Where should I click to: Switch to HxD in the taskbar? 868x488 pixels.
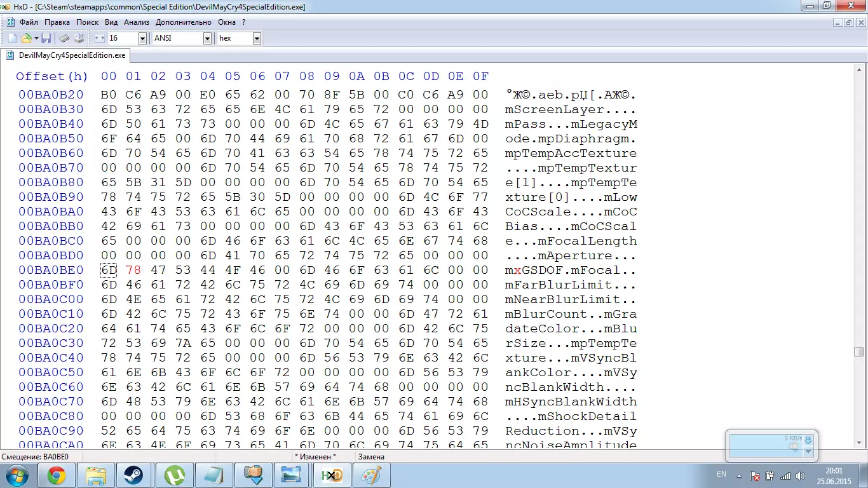click(331, 475)
